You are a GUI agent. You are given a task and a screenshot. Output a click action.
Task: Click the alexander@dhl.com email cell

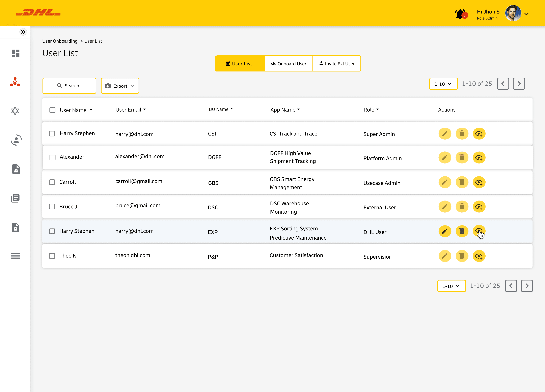point(140,156)
